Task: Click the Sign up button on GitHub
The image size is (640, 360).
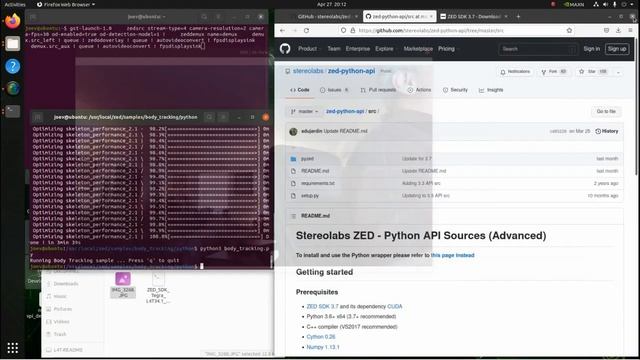Action: (617, 49)
